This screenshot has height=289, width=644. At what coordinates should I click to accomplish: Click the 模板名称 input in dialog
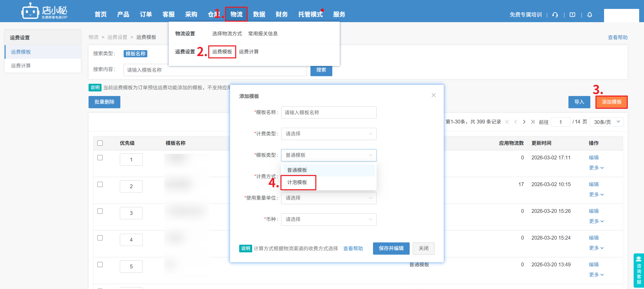[x=328, y=113]
